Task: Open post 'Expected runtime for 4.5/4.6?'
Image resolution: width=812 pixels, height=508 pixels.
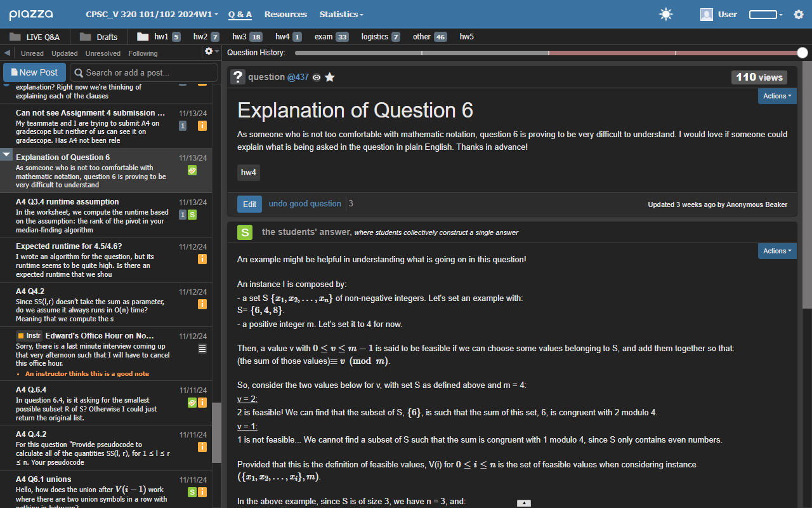Action: coord(106,260)
